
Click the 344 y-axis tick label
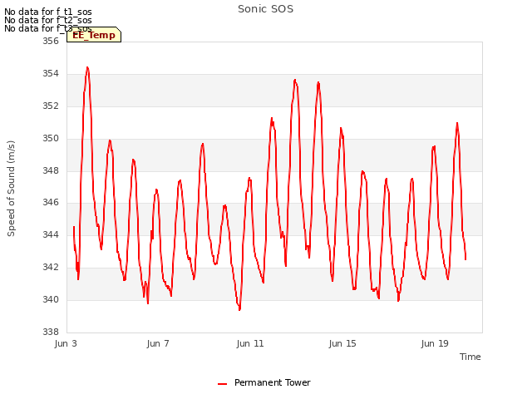pos(51,234)
